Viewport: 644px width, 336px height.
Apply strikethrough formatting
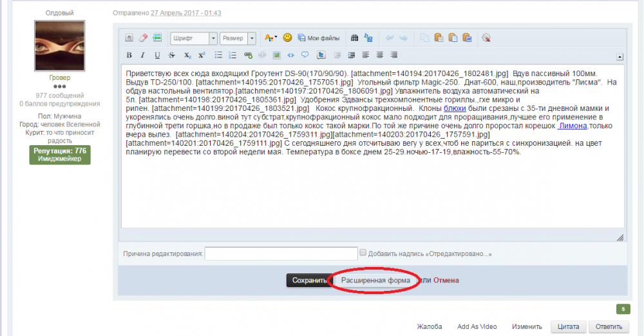[172, 55]
